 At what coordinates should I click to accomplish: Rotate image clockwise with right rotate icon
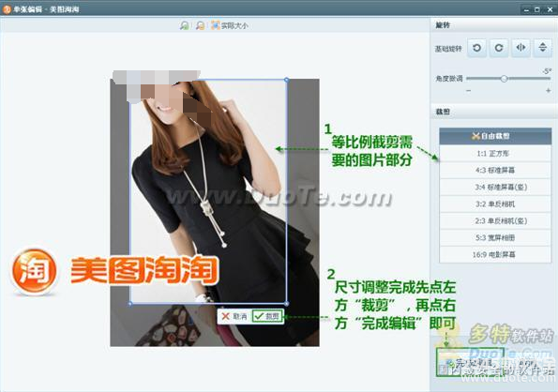(499, 48)
